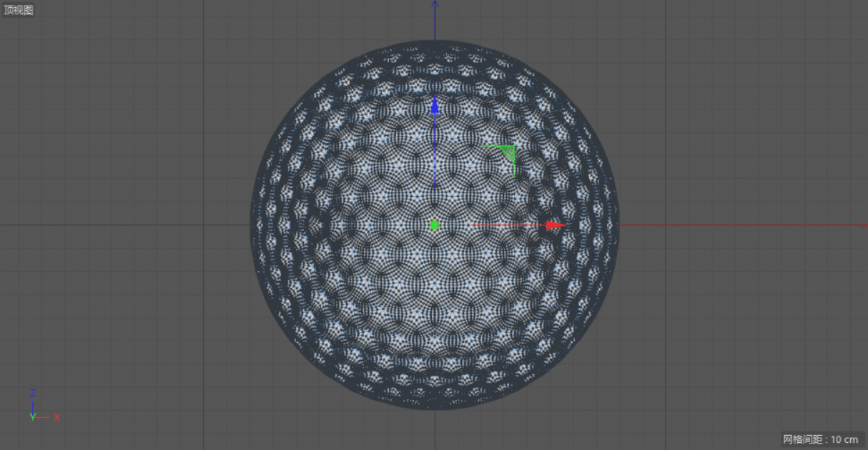Click the sphere's left edge silhouette
Image resolution: width=868 pixels, height=450 pixels.
(x=252, y=225)
